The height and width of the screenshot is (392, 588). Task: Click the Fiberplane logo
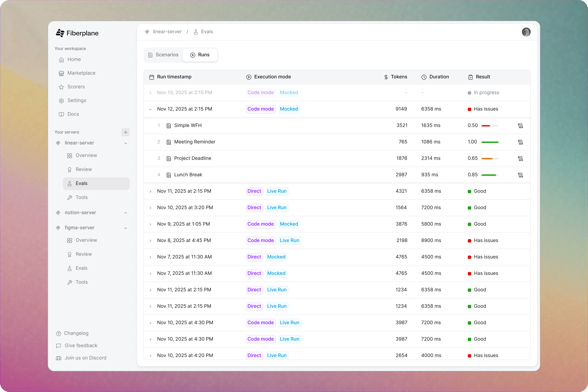(77, 33)
